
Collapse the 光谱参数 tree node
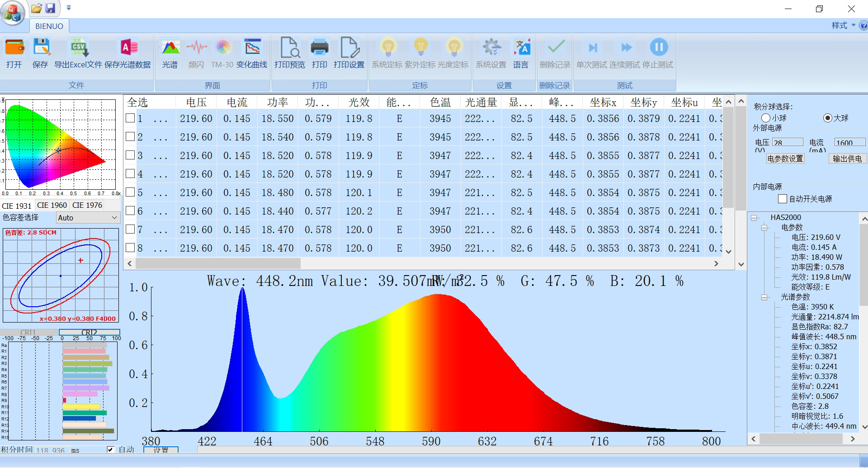[764, 297]
